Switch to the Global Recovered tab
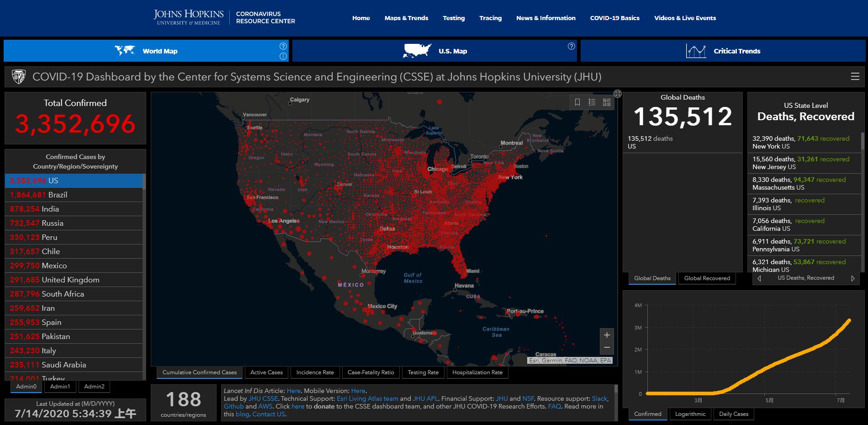 (x=707, y=278)
